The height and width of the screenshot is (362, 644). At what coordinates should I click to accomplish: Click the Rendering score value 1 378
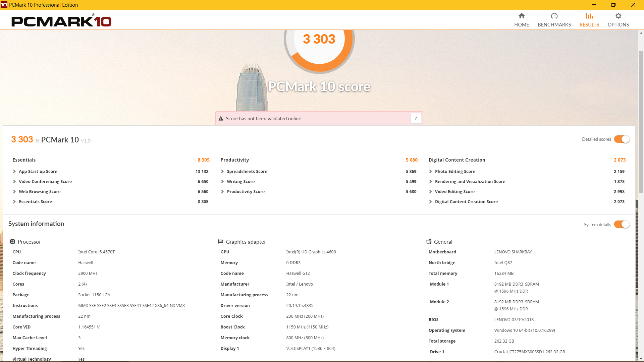tap(619, 181)
